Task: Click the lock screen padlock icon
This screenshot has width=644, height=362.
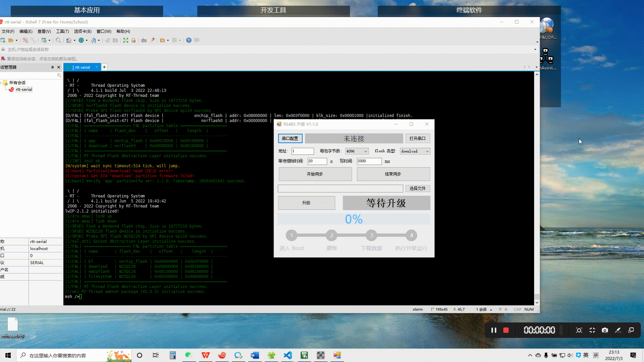Action: pos(133,40)
